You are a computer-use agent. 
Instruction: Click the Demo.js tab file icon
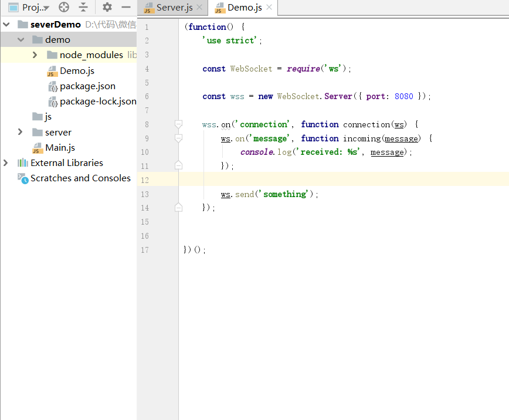coord(220,8)
